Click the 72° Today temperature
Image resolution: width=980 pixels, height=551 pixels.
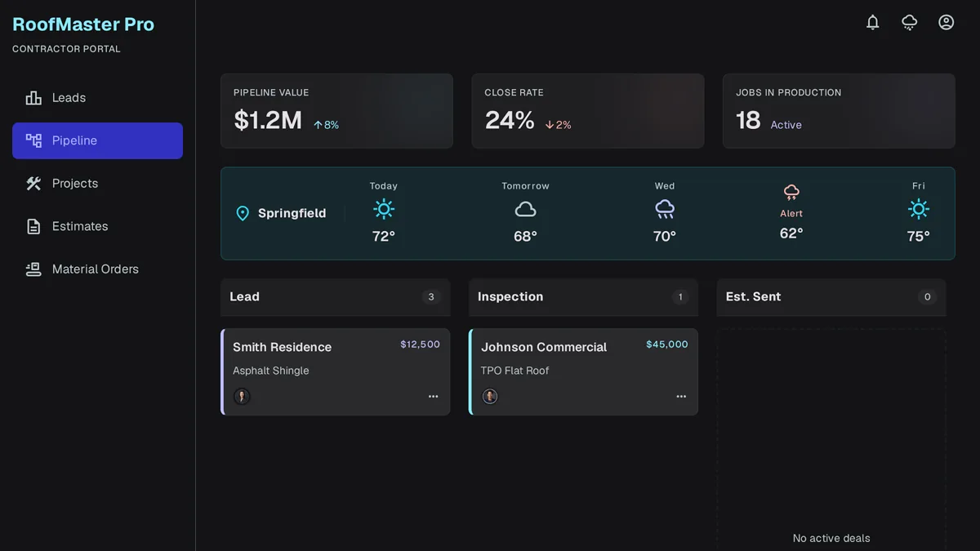tap(384, 236)
